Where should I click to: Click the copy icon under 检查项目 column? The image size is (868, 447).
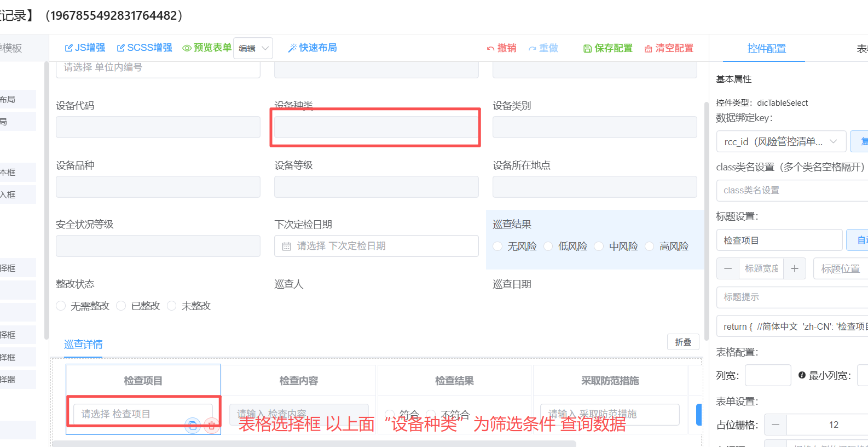click(x=193, y=425)
